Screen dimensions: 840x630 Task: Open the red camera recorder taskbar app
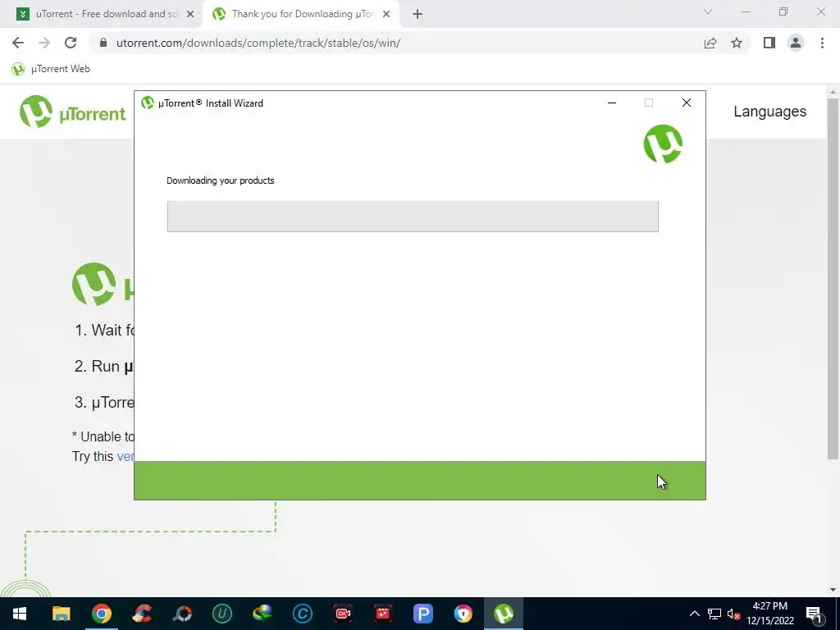pos(342,614)
